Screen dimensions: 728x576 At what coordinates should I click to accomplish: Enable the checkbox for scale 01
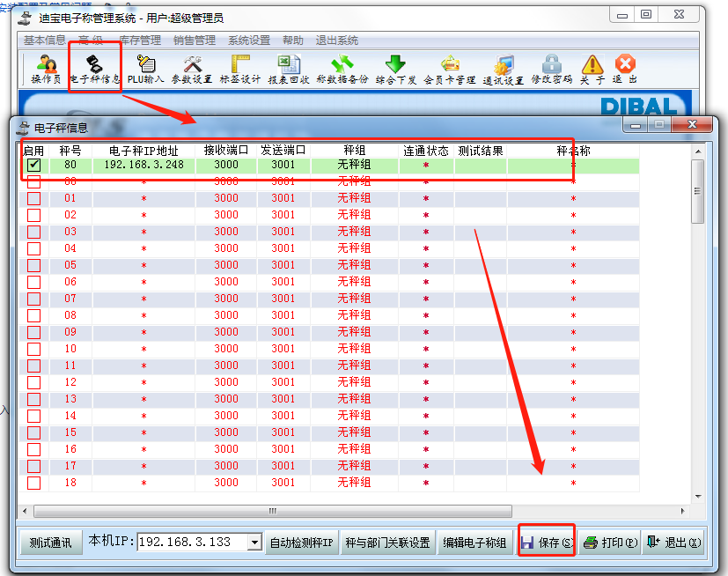pos(34,198)
